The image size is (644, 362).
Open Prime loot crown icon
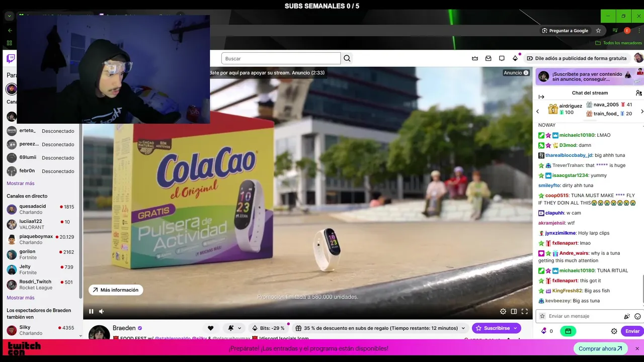click(x=474, y=58)
